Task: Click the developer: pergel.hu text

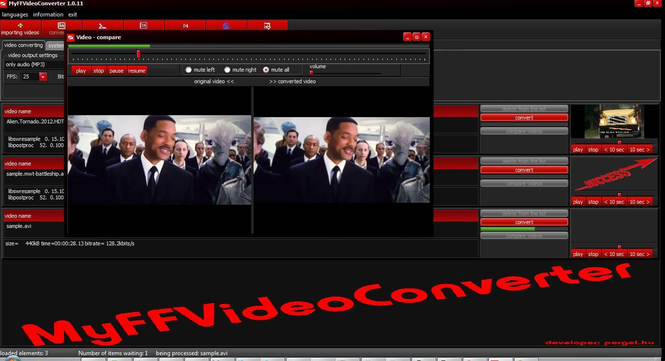Action: (599, 343)
